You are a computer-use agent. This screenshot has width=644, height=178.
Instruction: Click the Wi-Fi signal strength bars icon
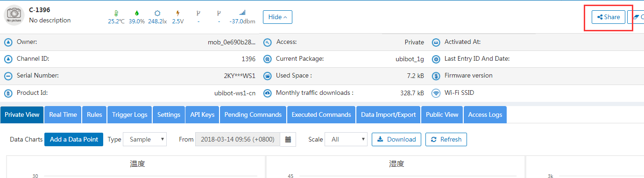click(242, 13)
